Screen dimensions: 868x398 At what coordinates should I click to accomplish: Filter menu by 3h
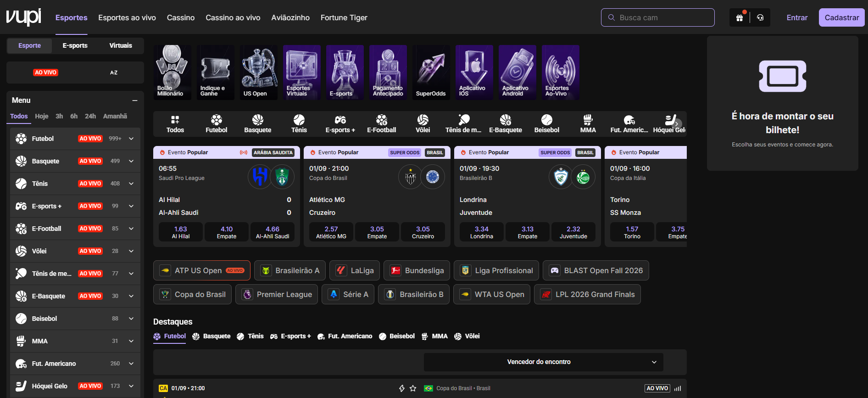tap(59, 116)
